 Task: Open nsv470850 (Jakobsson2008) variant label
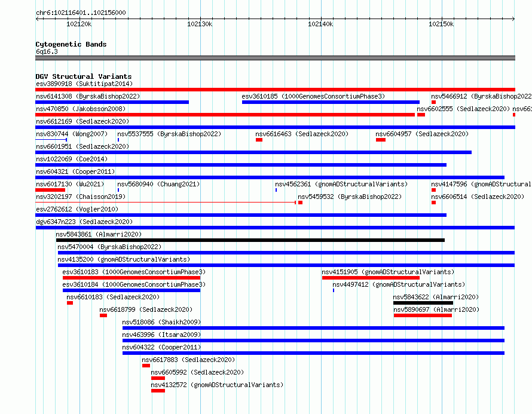tap(81, 109)
